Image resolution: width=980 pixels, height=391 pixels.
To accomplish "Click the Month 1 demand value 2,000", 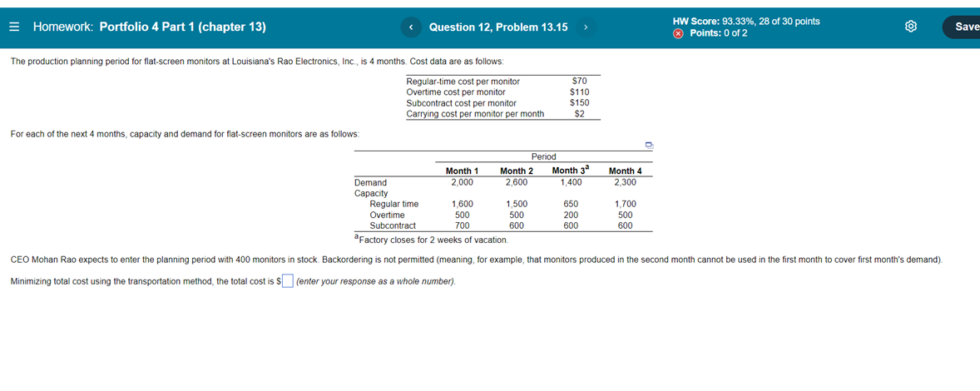I will point(462,182).
